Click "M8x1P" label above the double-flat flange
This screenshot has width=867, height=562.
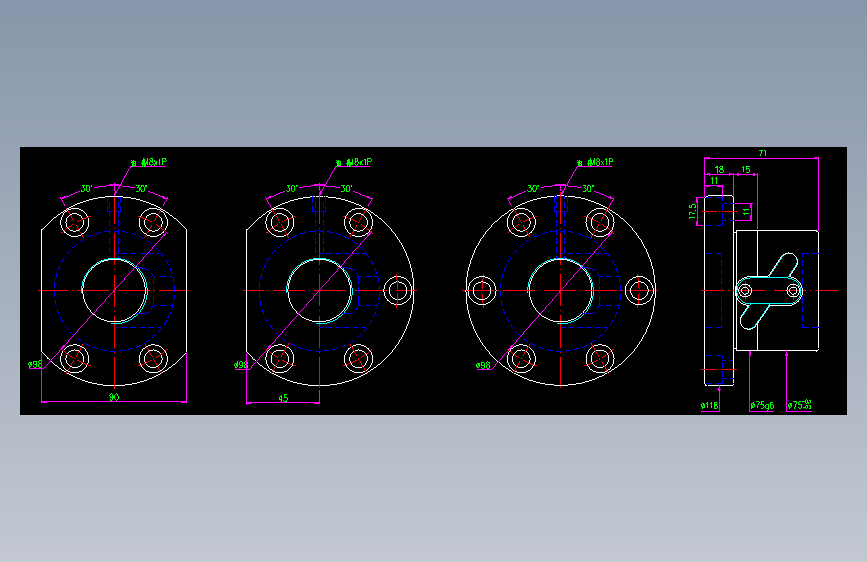tap(153, 162)
